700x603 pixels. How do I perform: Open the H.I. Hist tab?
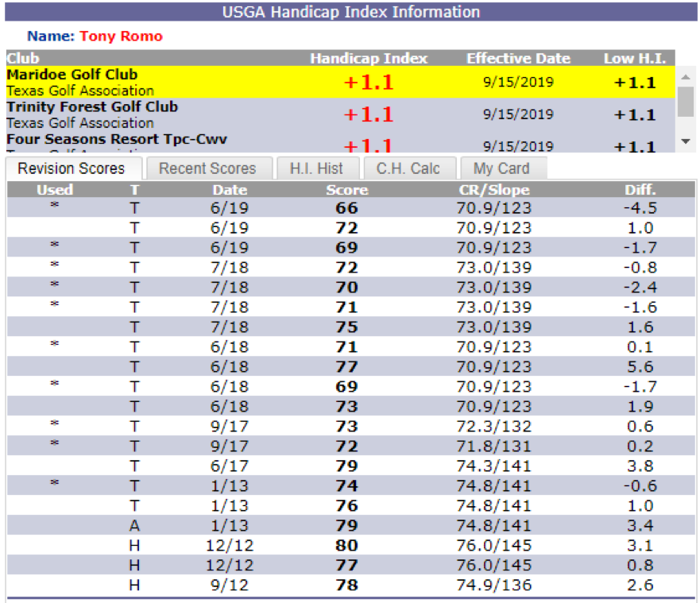point(317,168)
